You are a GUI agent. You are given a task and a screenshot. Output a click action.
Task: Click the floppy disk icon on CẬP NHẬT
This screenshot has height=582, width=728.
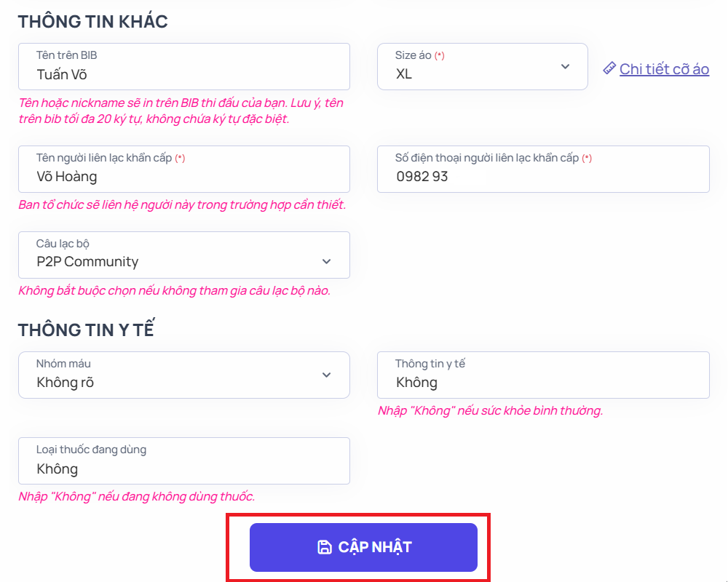[x=325, y=547]
